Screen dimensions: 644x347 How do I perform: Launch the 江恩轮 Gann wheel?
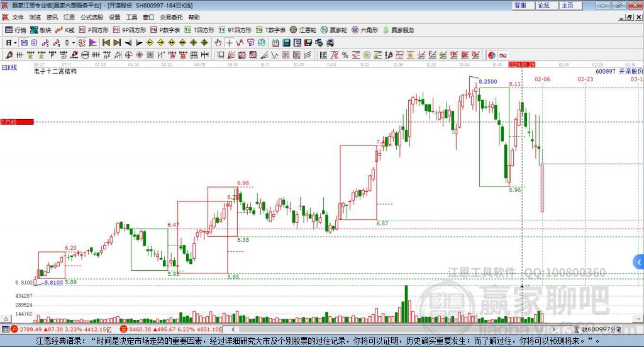click(x=303, y=30)
